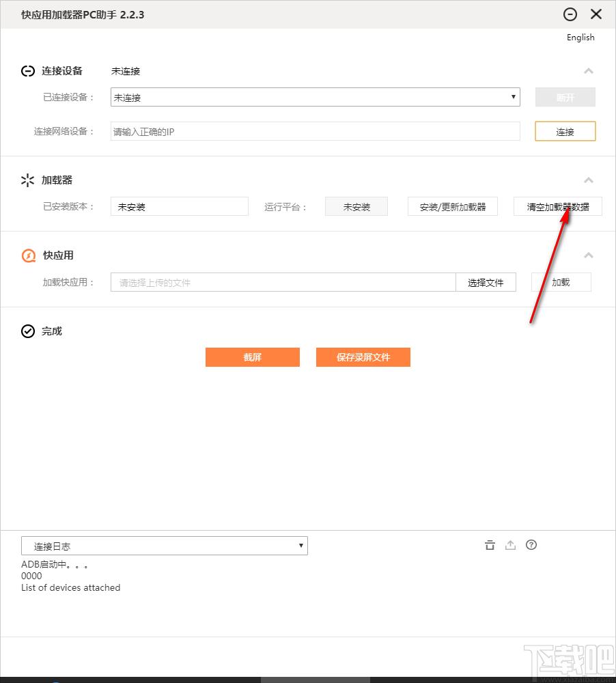
Task: Click the 加载器 section heading
Action: point(57,180)
